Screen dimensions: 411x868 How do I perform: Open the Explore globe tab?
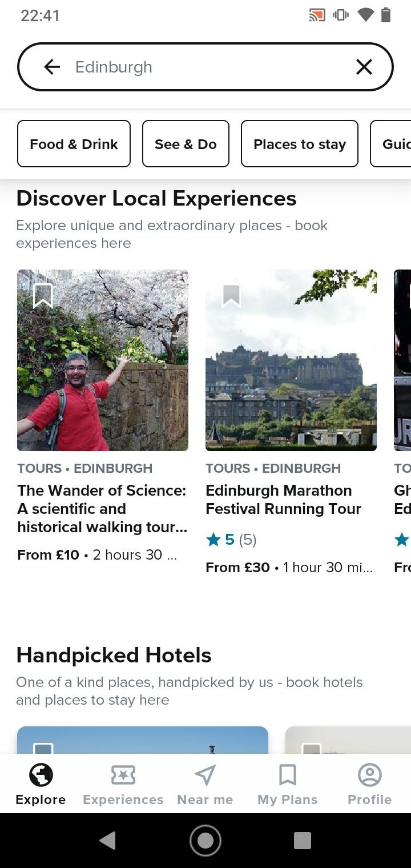point(41,785)
